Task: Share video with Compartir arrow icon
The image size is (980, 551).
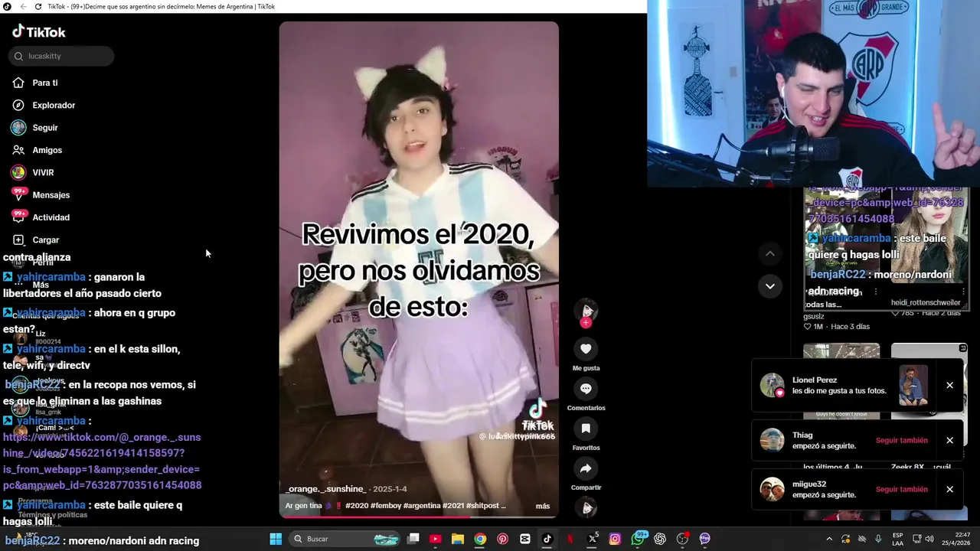Action: pyautogui.click(x=586, y=468)
